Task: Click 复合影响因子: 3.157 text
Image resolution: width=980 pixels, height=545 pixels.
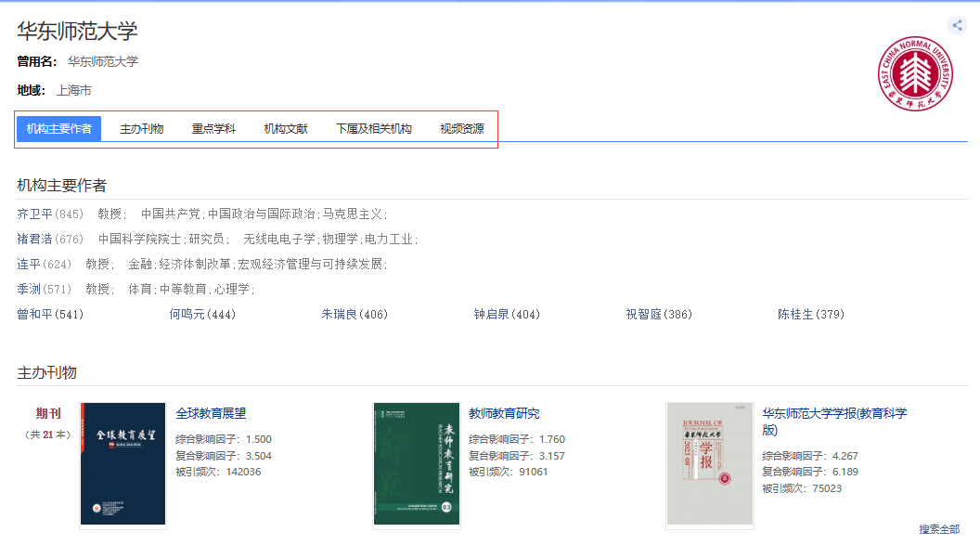Action: coord(517,456)
